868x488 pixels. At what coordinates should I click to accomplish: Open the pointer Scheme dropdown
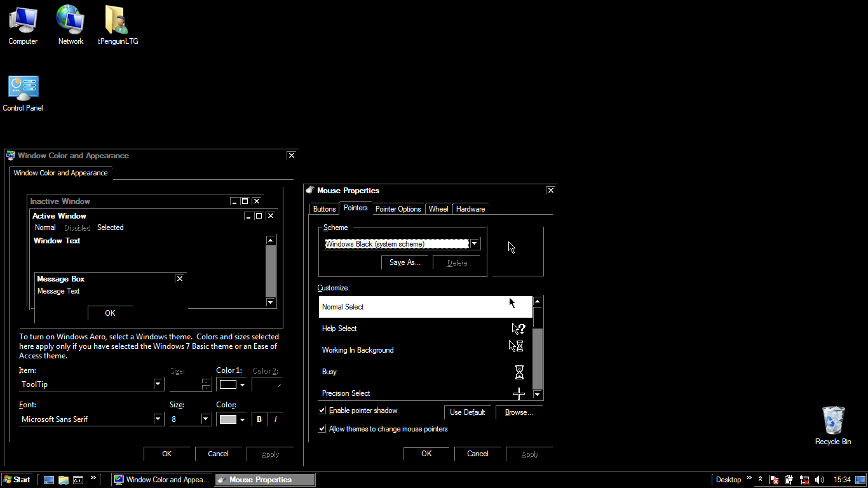pyautogui.click(x=474, y=244)
